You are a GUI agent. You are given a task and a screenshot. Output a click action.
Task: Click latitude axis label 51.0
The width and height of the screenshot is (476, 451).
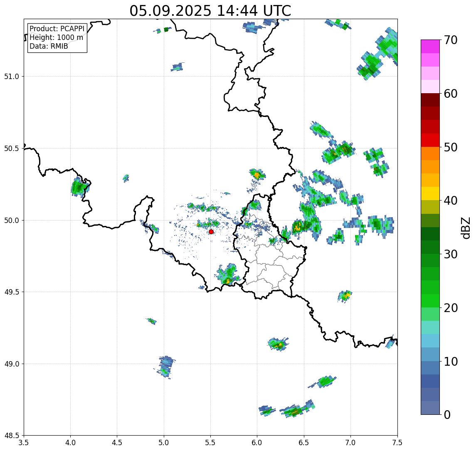pyautogui.click(x=12, y=77)
